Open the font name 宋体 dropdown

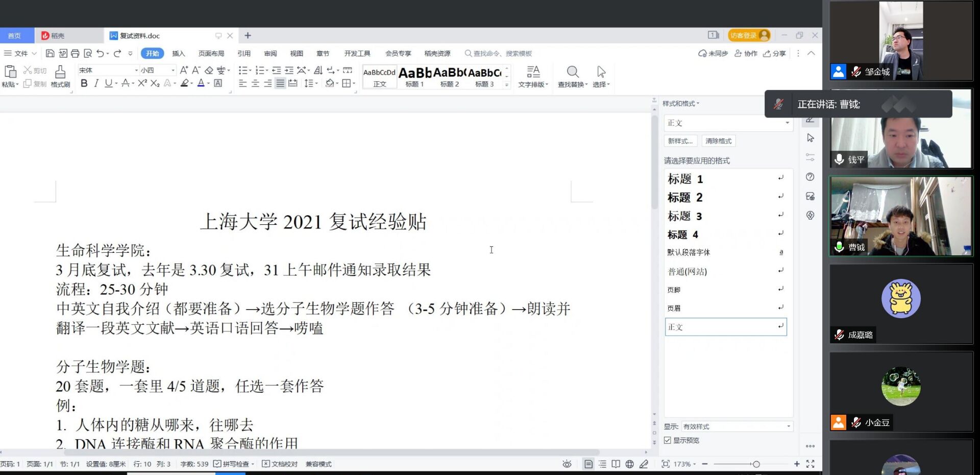coord(136,70)
